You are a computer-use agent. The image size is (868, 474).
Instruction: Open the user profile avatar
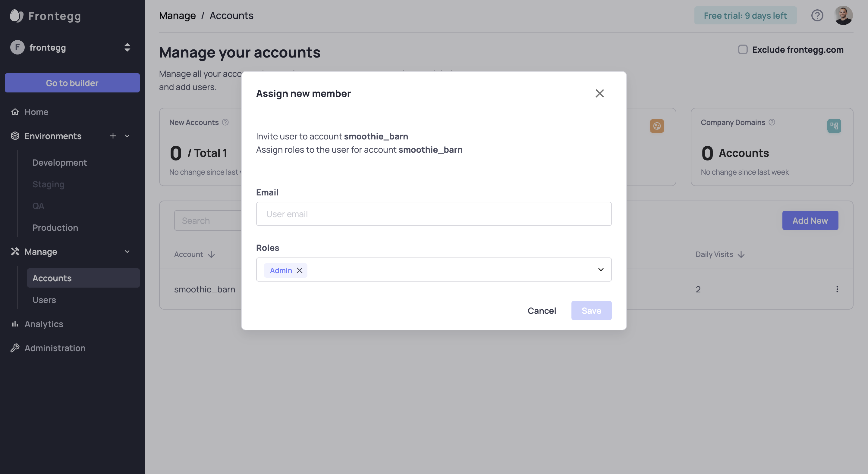coord(843,15)
